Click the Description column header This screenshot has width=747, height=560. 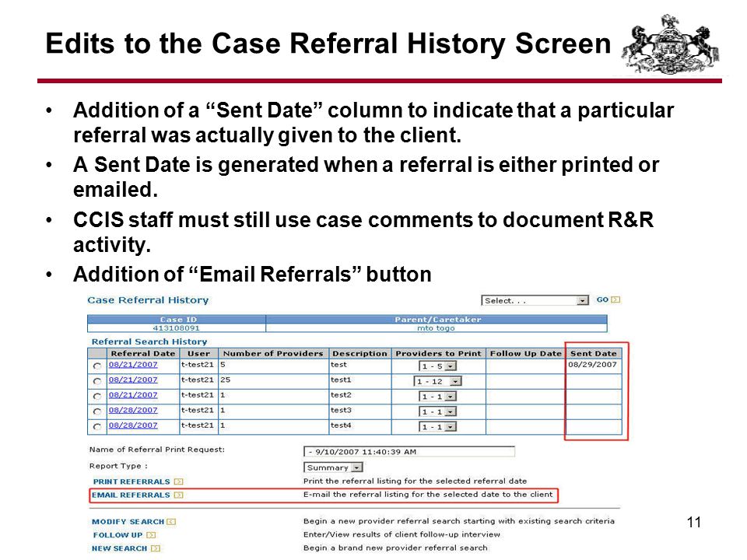pos(359,353)
